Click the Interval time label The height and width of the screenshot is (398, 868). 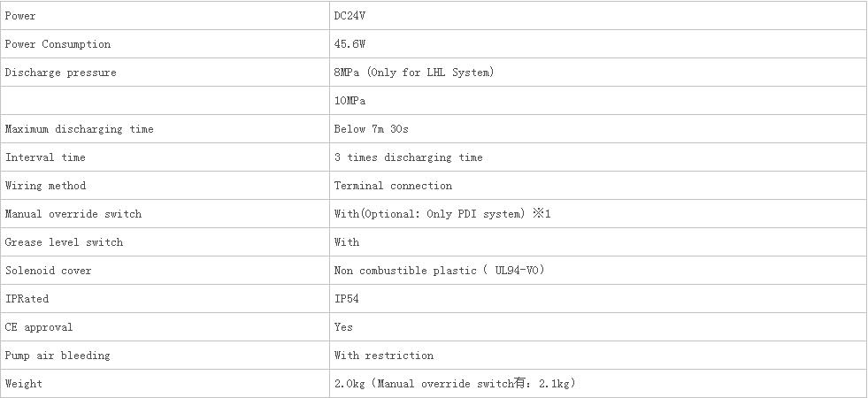tap(45, 157)
